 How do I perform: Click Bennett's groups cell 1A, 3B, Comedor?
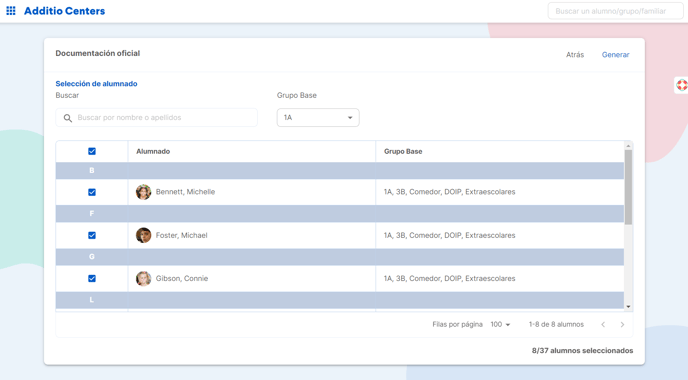449,192
